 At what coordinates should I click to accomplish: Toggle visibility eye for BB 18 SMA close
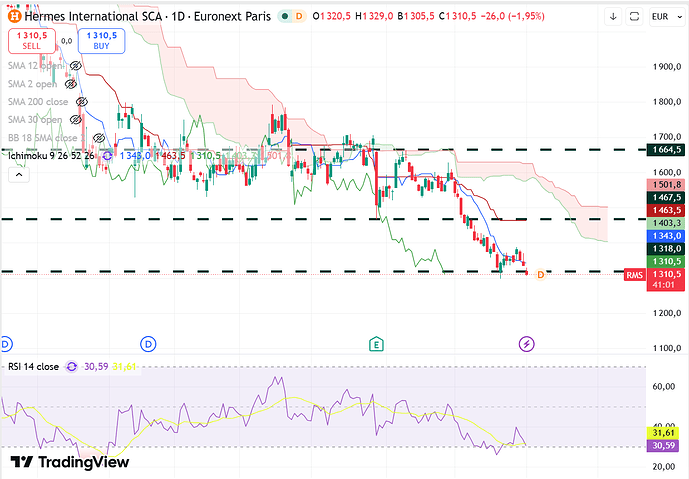tap(99, 138)
